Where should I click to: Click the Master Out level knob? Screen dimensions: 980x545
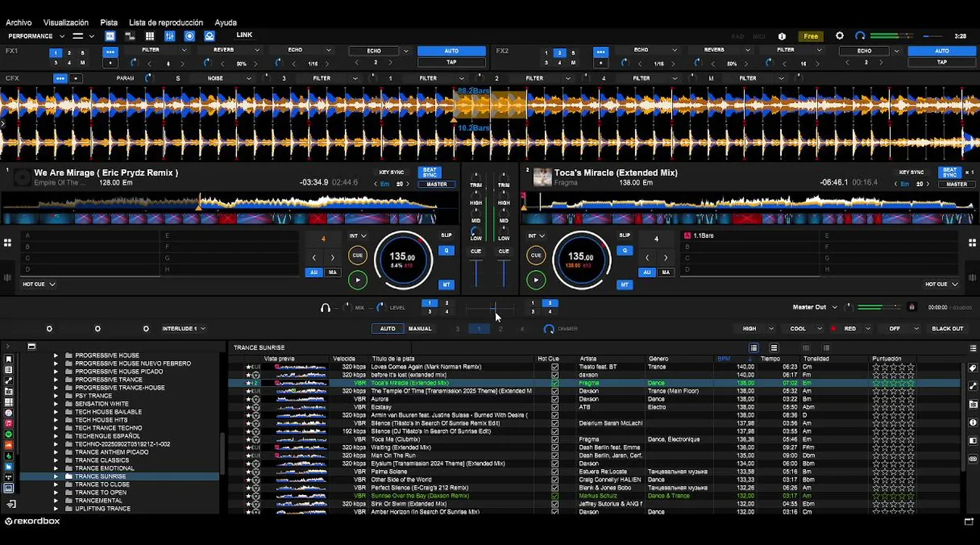[848, 307]
